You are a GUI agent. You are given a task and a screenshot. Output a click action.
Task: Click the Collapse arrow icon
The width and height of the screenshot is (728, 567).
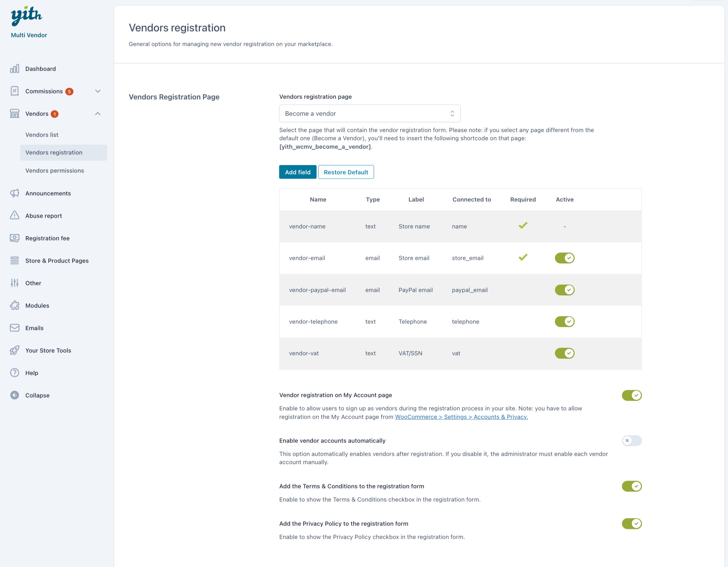[15, 395]
